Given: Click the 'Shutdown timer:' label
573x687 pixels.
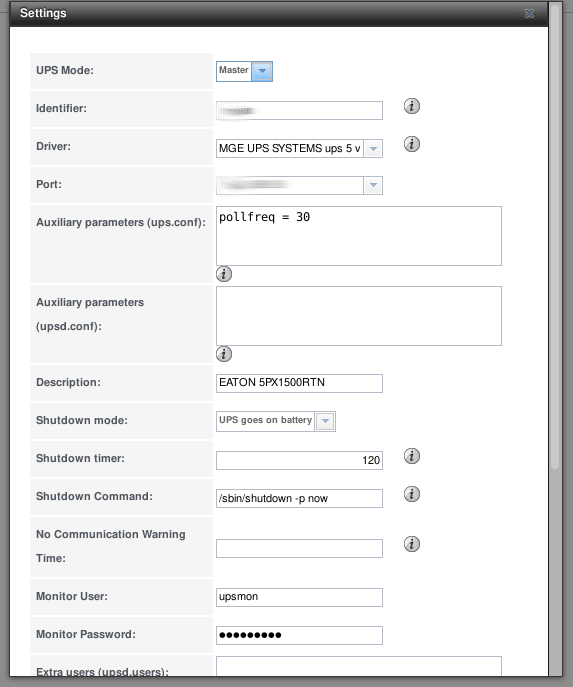Looking at the screenshot, I should 80,458.
